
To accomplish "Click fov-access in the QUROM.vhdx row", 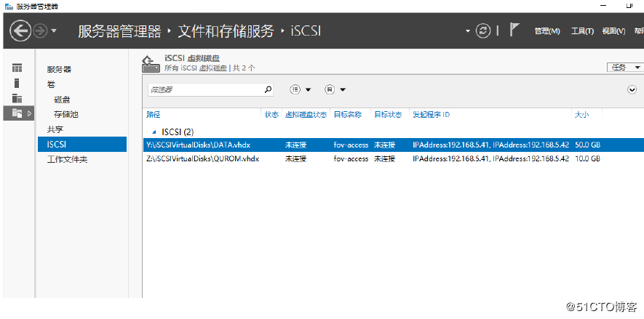I will [351, 158].
